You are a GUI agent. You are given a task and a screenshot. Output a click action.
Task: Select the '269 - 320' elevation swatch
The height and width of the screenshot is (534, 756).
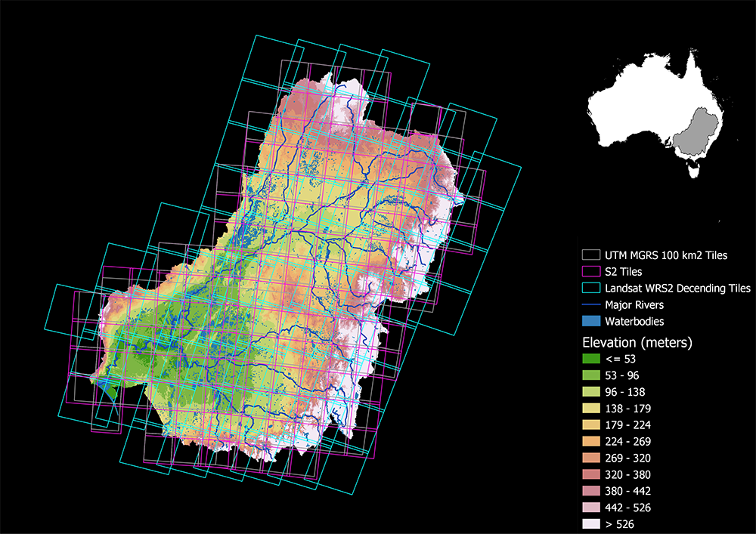click(x=591, y=458)
